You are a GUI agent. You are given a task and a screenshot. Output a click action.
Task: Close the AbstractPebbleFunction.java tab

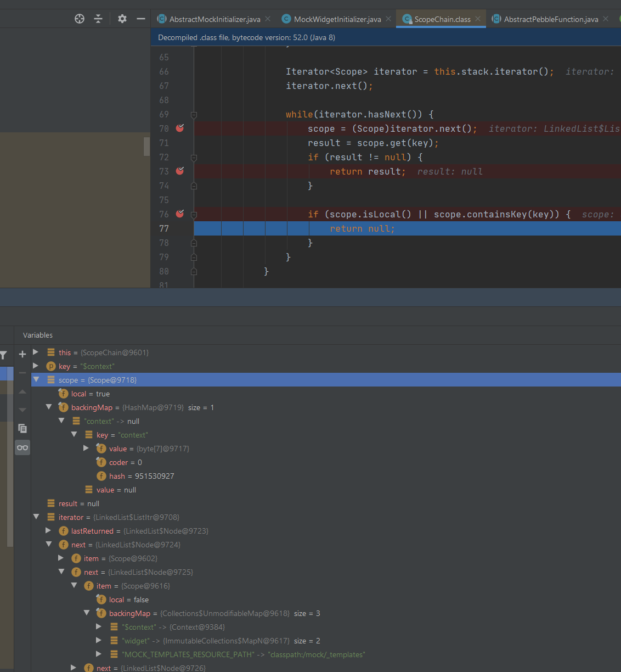pos(606,19)
